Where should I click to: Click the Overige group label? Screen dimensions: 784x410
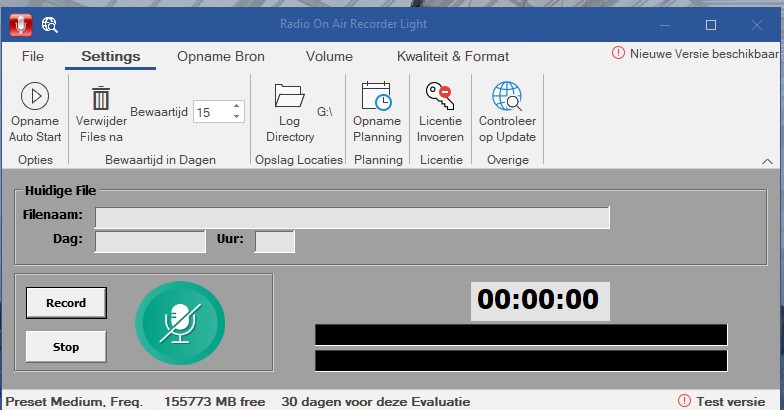(x=508, y=160)
